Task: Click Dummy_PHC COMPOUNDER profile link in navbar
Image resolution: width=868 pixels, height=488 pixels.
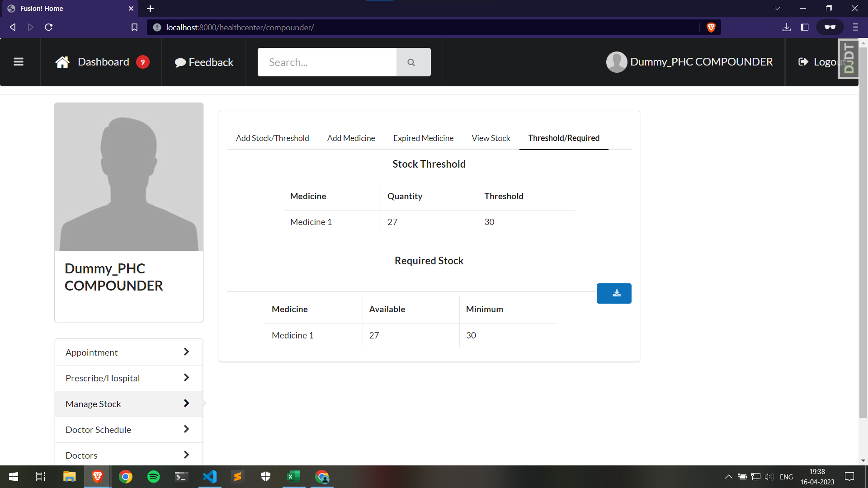Action: click(x=701, y=62)
